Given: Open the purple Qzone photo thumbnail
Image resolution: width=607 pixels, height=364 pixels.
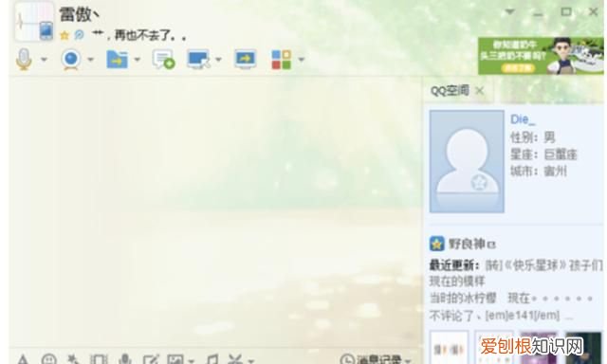Looking at the screenshot, I should (540, 347).
